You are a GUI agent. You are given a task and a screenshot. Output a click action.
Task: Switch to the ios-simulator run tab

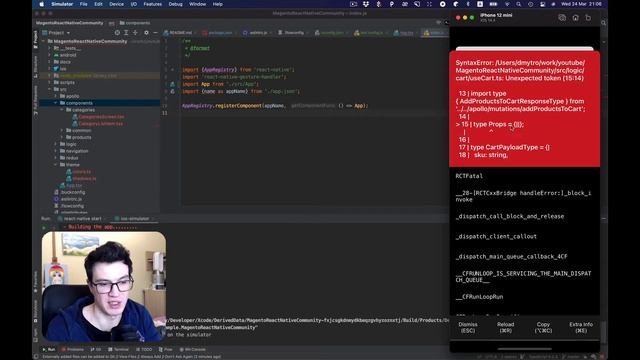coord(135,219)
